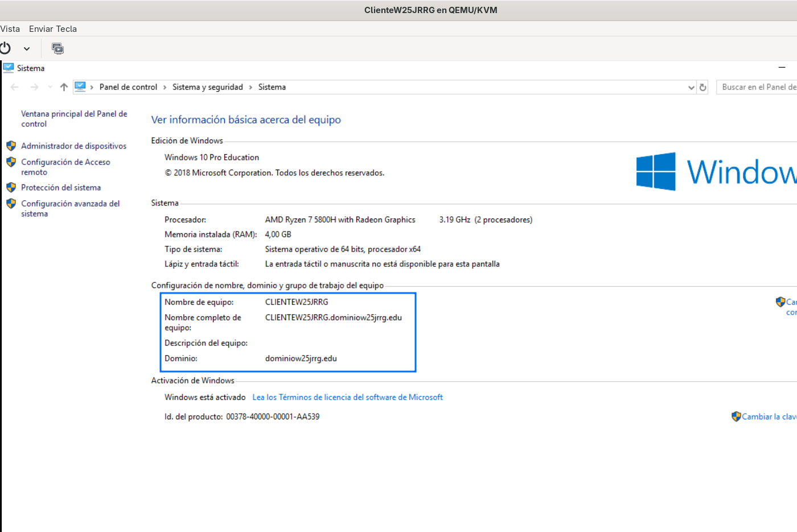Click the 4,00 GB installed memory value

(278, 234)
